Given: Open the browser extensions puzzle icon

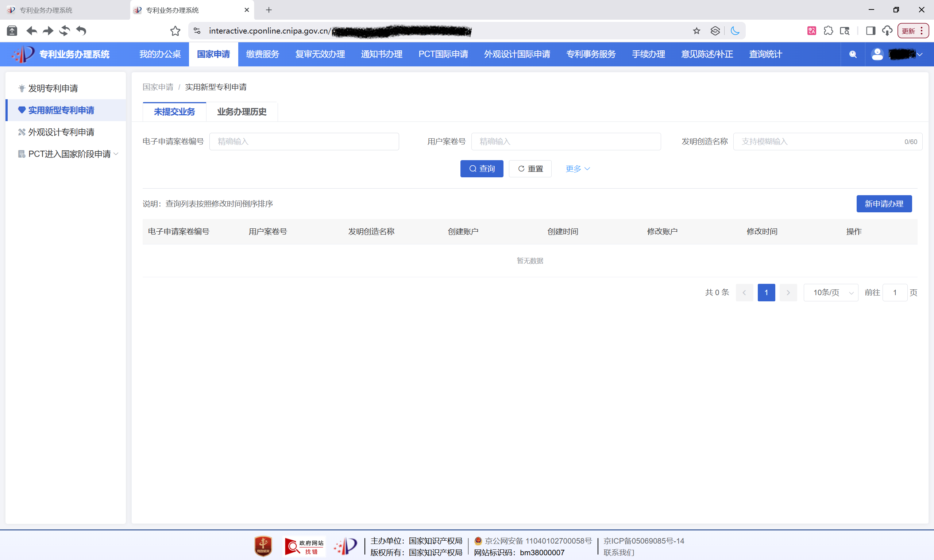Looking at the screenshot, I should [828, 31].
